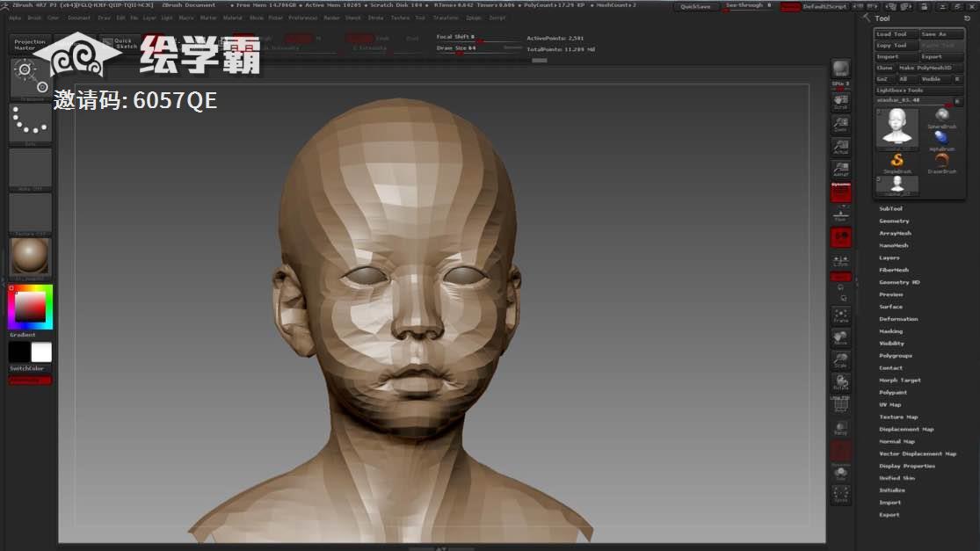
Task: Click the BPR render icon
Action: tap(840, 70)
